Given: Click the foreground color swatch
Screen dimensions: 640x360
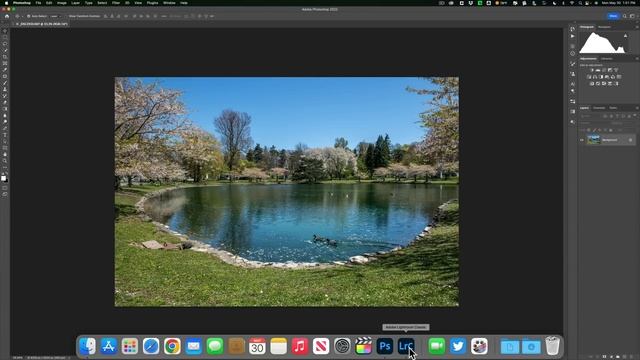Looking at the screenshot, I should click(3, 178).
